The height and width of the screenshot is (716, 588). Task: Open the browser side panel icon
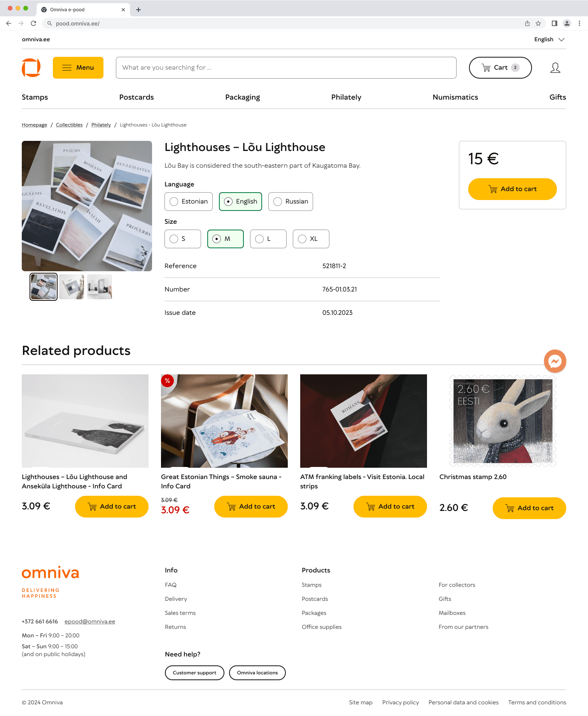(x=555, y=23)
